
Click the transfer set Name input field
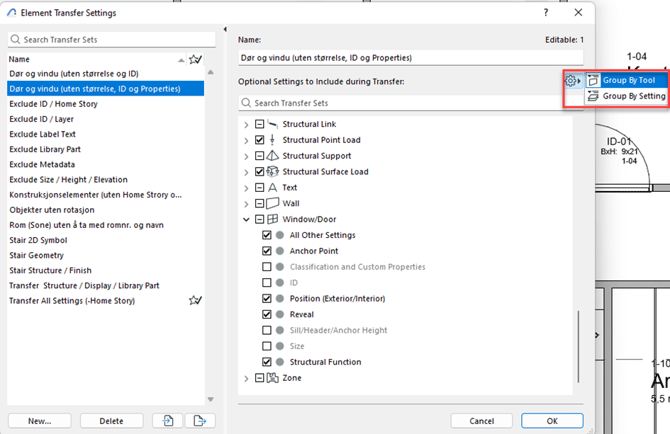click(x=410, y=58)
